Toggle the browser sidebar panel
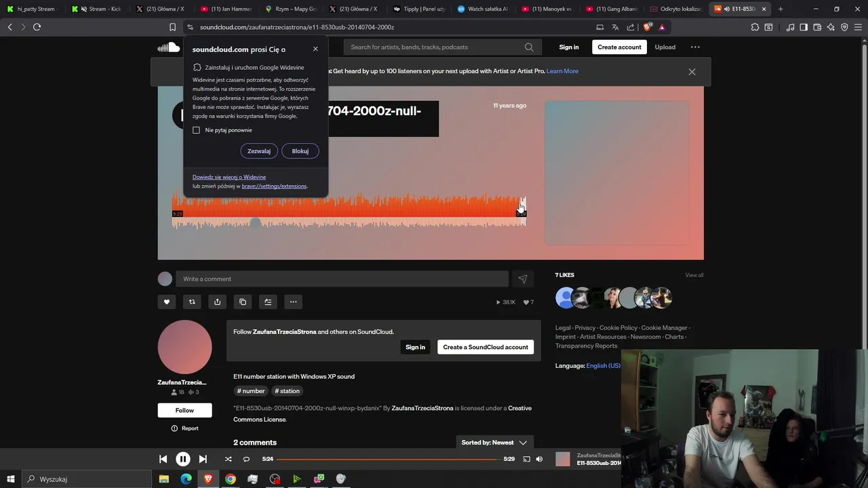Screen dimensions: 868x488 (x=804, y=27)
